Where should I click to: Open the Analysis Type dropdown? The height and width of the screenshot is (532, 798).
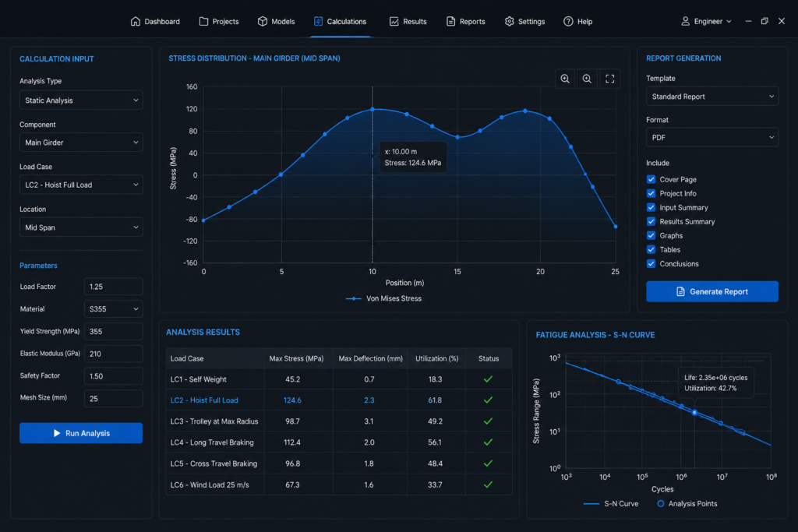(x=81, y=100)
